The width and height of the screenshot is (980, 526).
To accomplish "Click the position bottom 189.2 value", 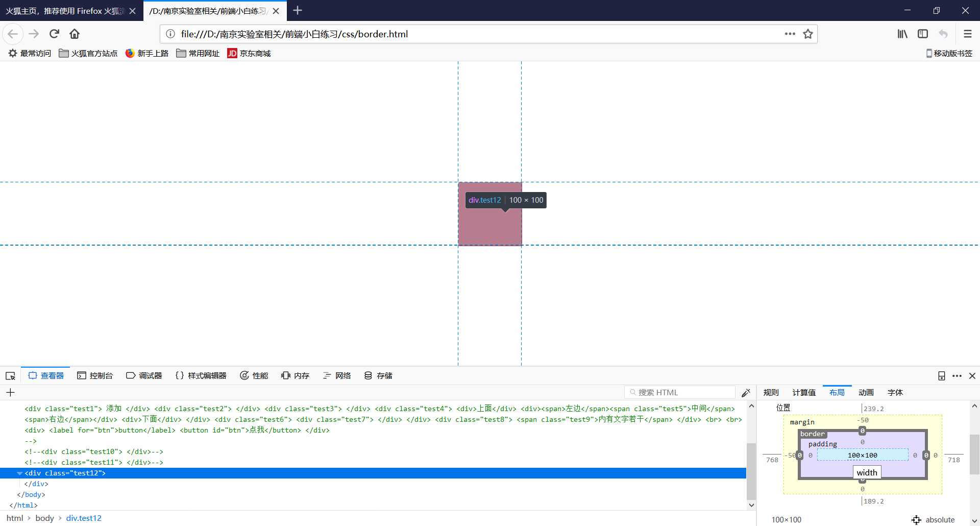I will click(x=874, y=501).
